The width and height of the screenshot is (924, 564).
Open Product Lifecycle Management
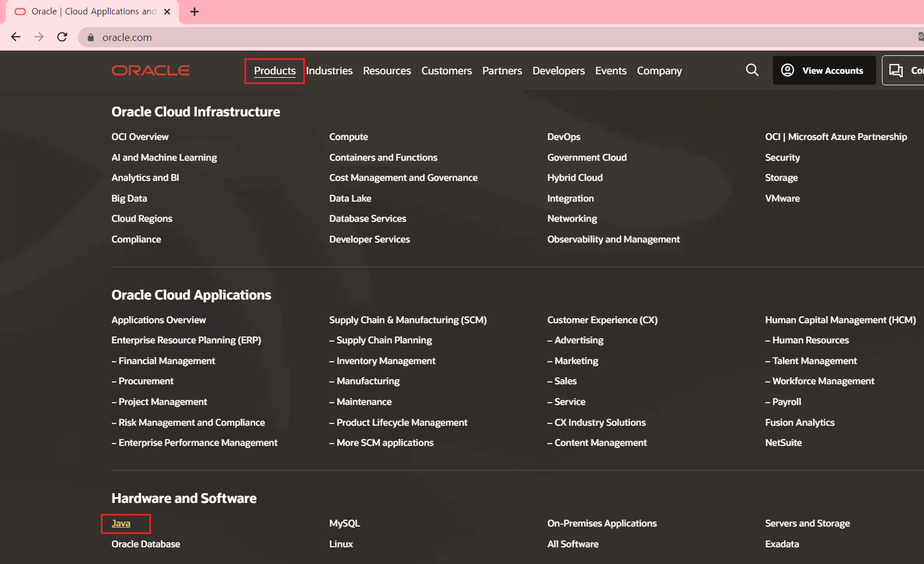click(x=398, y=422)
